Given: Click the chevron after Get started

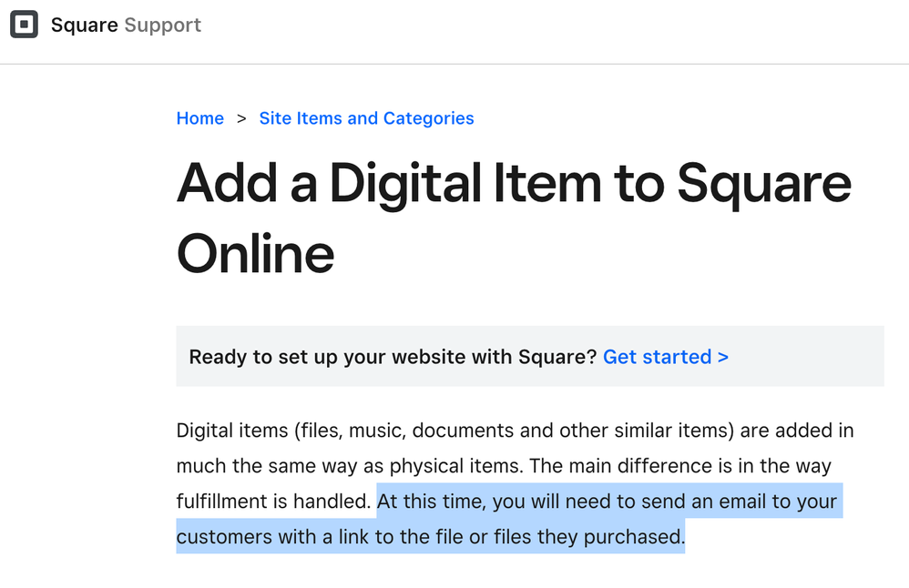Looking at the screenshot, I should [723, 357].
